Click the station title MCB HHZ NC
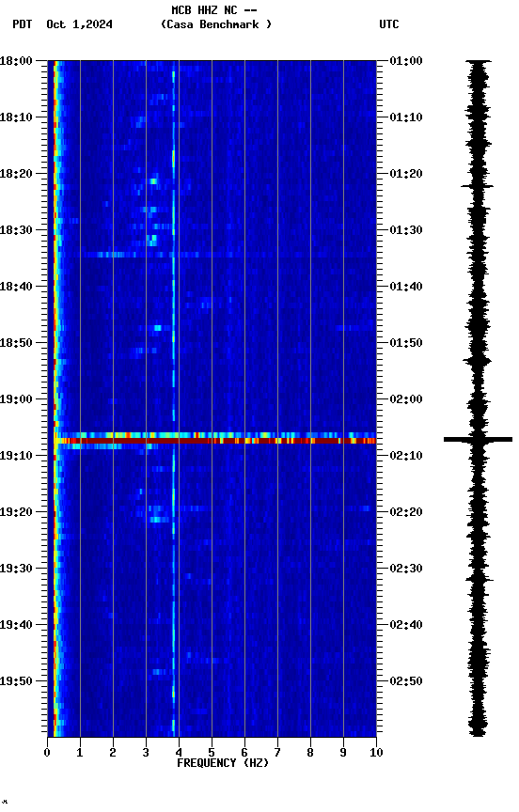The width and height of the screenshot is (519, 812). (205, 10)
